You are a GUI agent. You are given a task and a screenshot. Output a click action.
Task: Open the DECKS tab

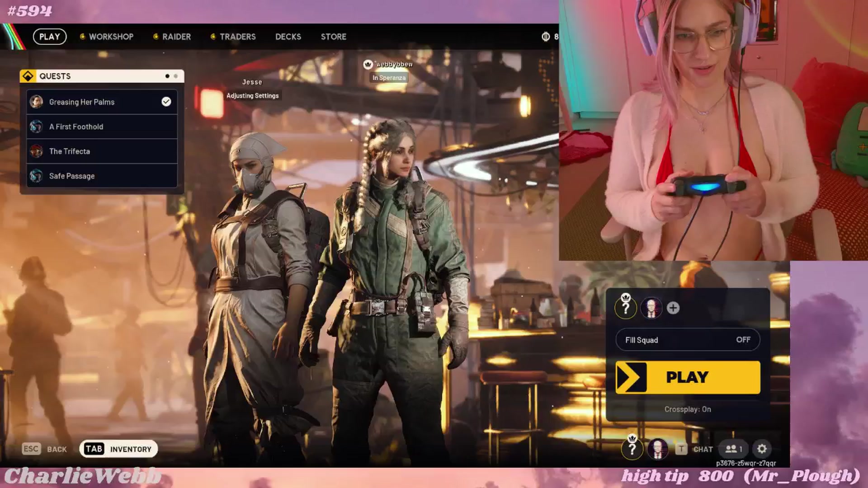pyautogui.click(x=288, y=37)
